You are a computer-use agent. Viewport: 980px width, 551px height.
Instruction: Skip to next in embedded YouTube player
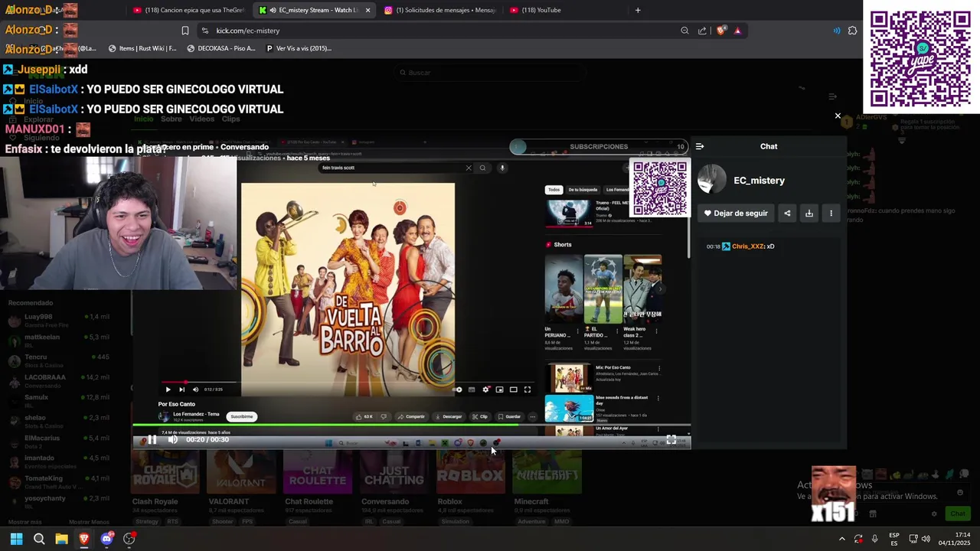[181, 390]
